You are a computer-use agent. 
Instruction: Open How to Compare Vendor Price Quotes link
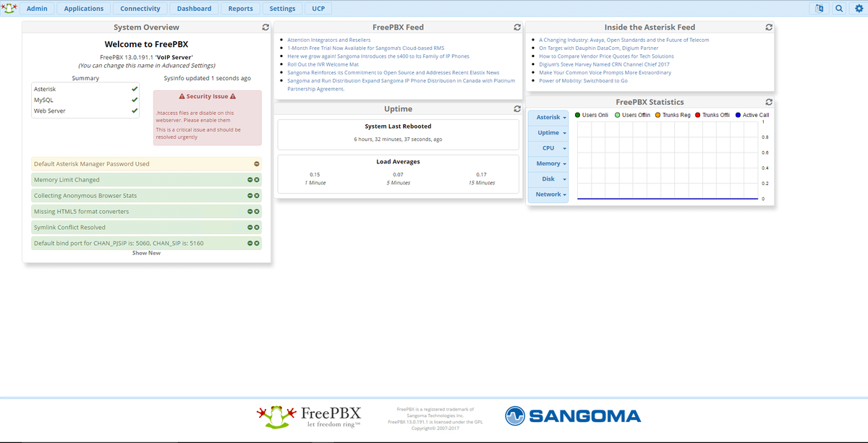[606, 56]
